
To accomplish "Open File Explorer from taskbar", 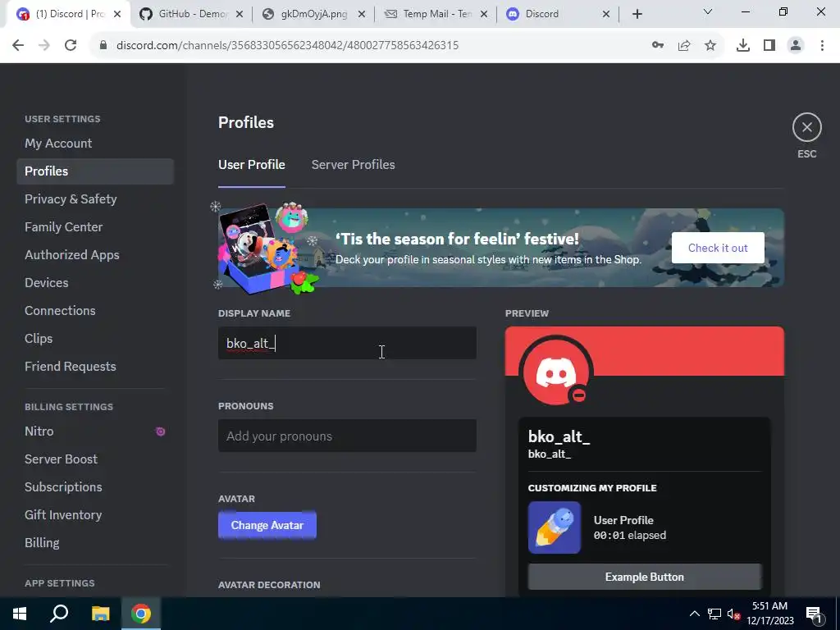I will pos(100,614).
